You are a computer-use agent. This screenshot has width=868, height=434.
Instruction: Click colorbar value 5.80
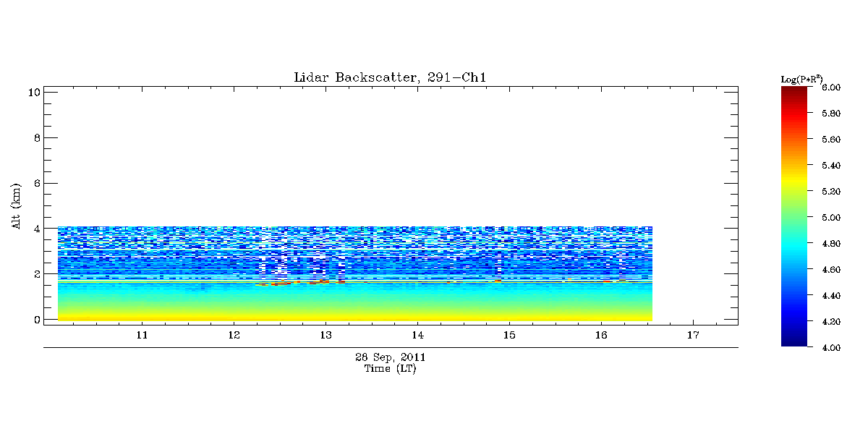(x=831, y=114)
